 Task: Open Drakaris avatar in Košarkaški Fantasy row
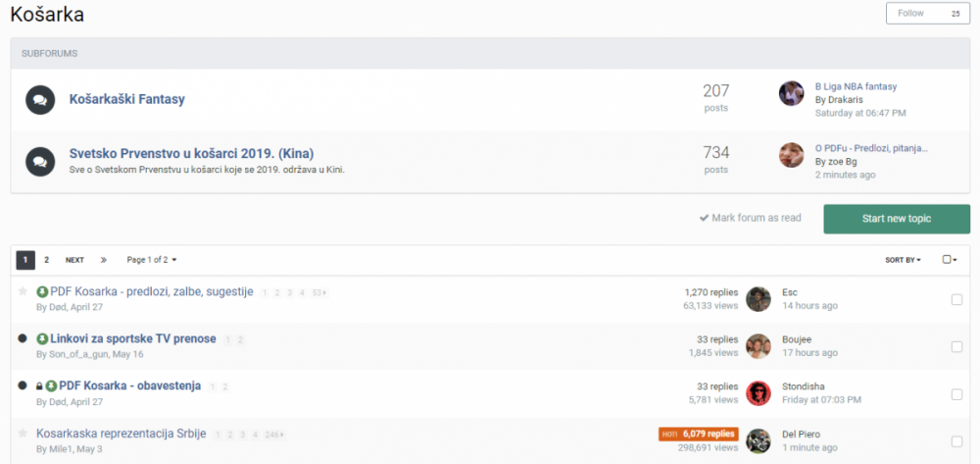click(x=791, y=93)
